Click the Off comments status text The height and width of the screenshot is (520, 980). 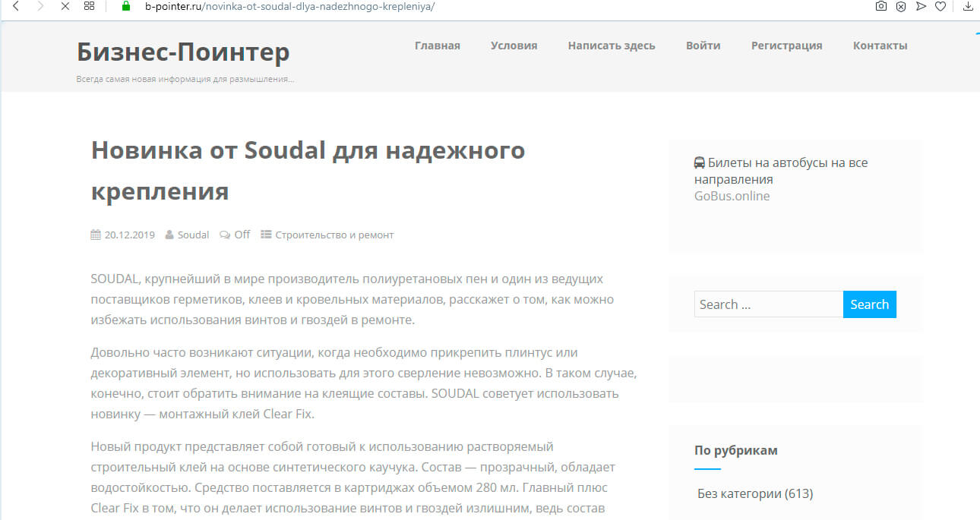click(242, 235)
